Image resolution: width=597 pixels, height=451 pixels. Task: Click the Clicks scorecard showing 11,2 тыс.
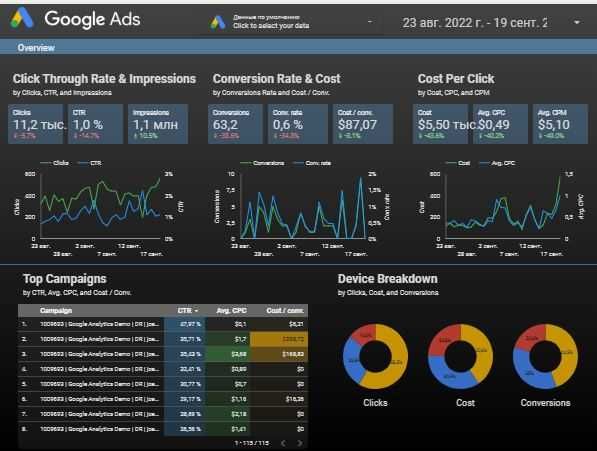coord(35,124)
